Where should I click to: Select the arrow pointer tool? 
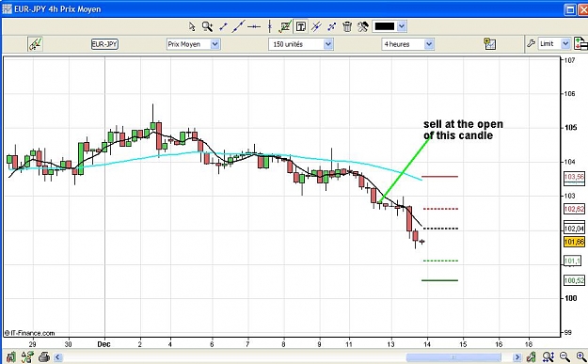[192, 26]
